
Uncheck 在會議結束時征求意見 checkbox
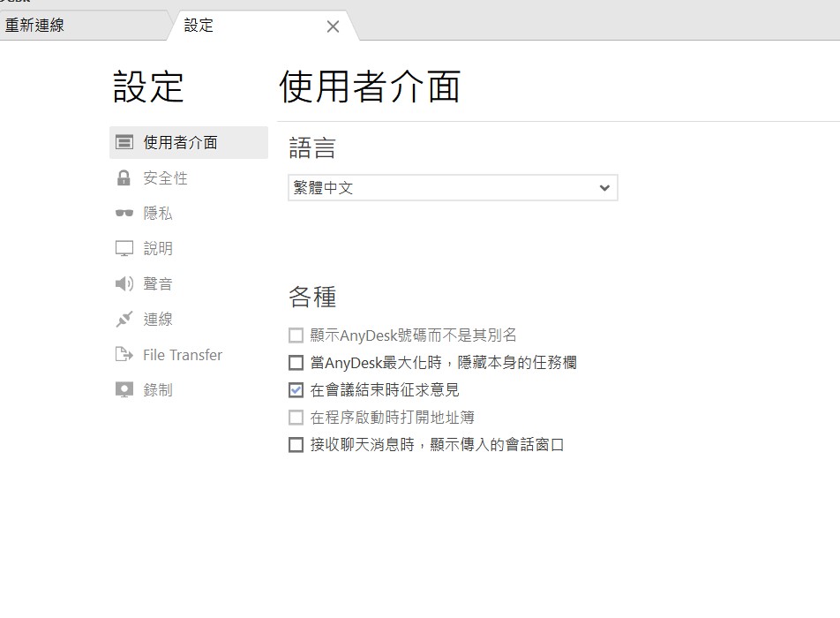click(296, 390)
